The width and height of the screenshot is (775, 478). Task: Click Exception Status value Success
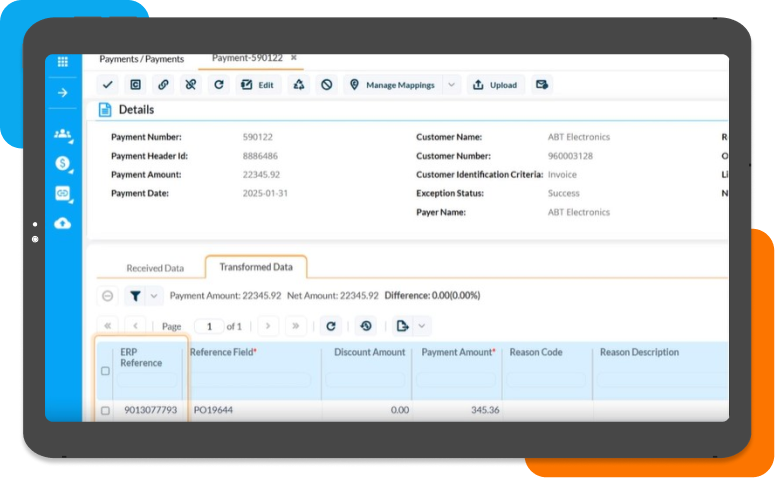[563, 194]
